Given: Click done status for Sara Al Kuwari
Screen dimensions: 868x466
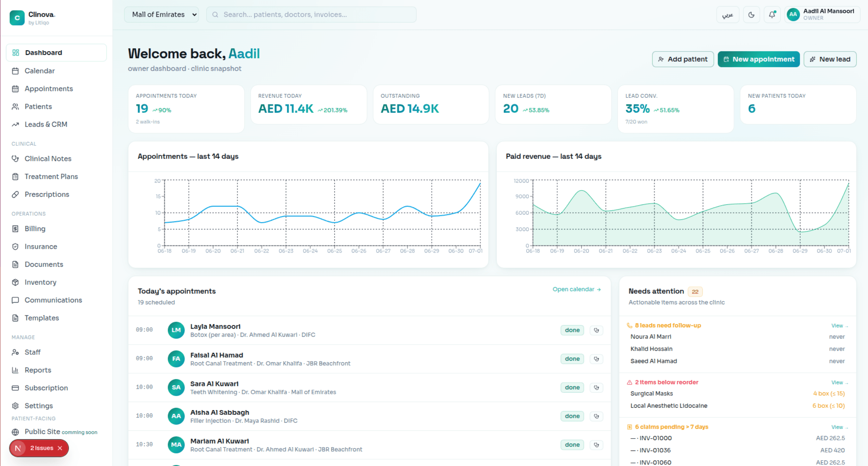Looking at the screenshot, I should (x=572, y=387).
